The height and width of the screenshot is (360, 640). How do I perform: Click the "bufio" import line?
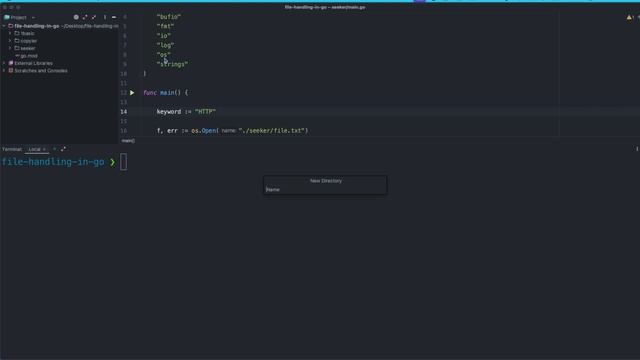(x=169, y=17)
